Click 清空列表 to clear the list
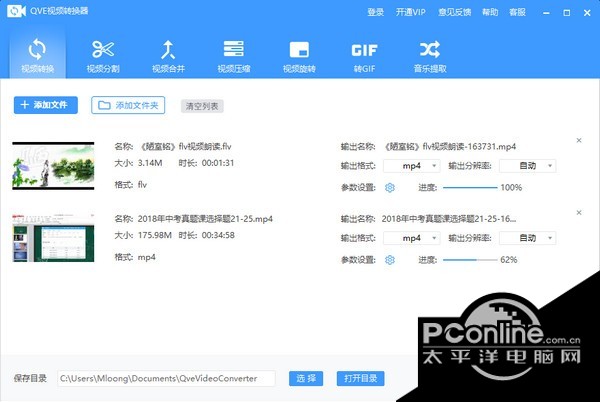Image resolution: width=600 pixels, height=402 pixels. pyautogui.click(x=202, y=106)
